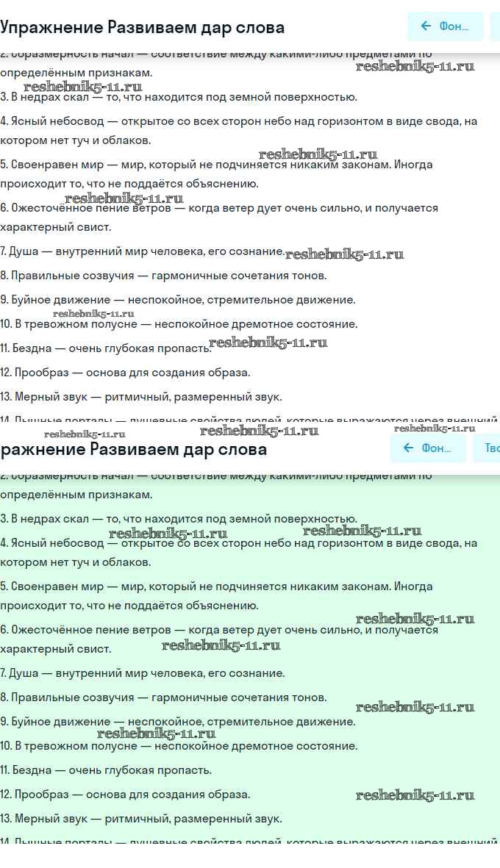Click line 6 "Ожесточённое пение ветров" in green panel

click(219, 639)
